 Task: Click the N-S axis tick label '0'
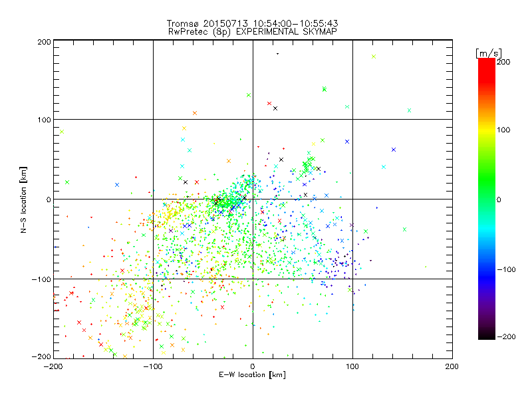[49, 199]
